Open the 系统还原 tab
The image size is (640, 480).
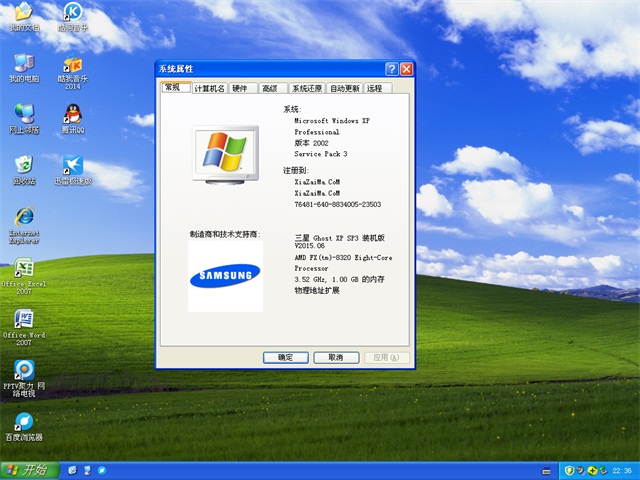pyautogui.click(x=306, y=89)
